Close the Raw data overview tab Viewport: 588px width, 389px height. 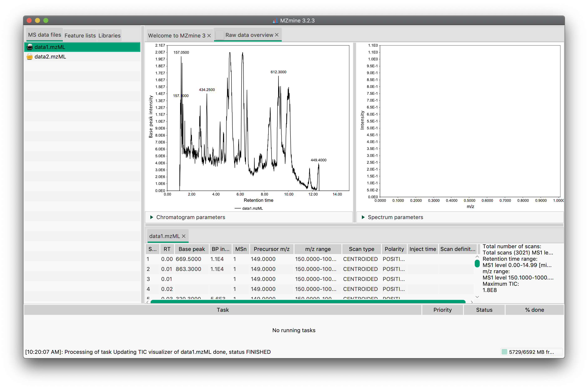coord(277,35)
